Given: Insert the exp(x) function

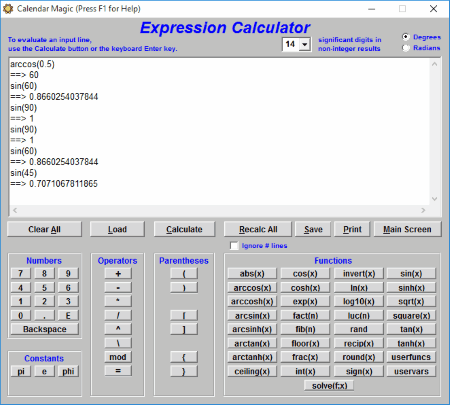Looking at the screenshot, I should coord(305,301).
